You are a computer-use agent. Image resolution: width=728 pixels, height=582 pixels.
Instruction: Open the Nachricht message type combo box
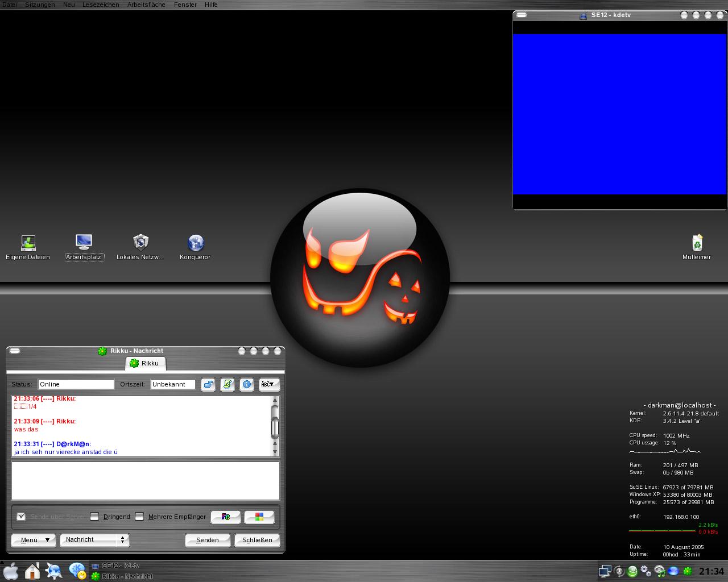pyautogui.click(x=94, y=540)
